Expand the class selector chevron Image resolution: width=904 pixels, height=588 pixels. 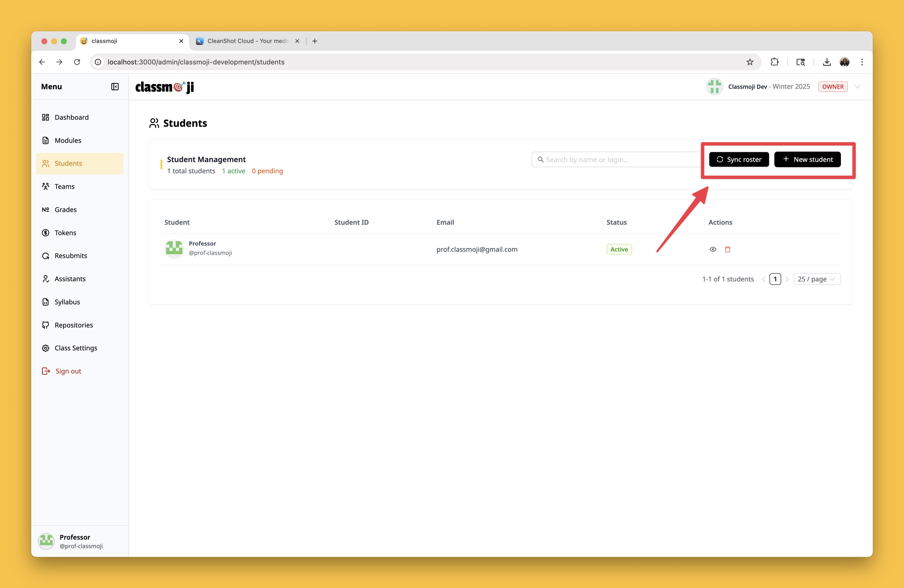[857, 86]
